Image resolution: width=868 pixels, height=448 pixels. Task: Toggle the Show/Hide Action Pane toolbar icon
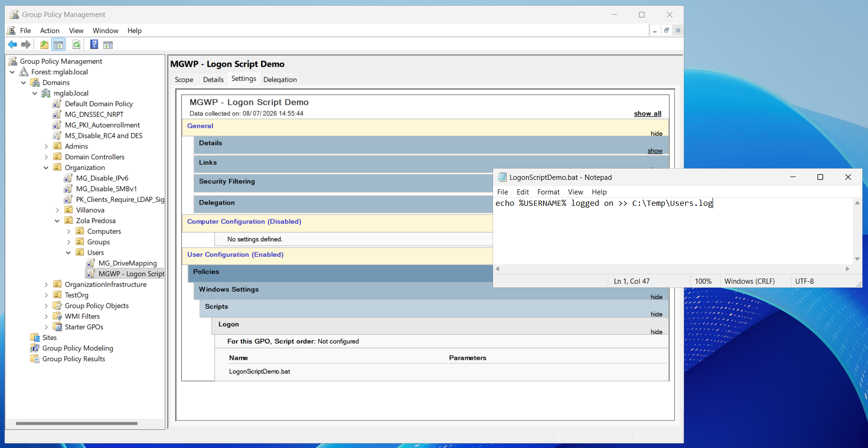[x=108, y=45]
